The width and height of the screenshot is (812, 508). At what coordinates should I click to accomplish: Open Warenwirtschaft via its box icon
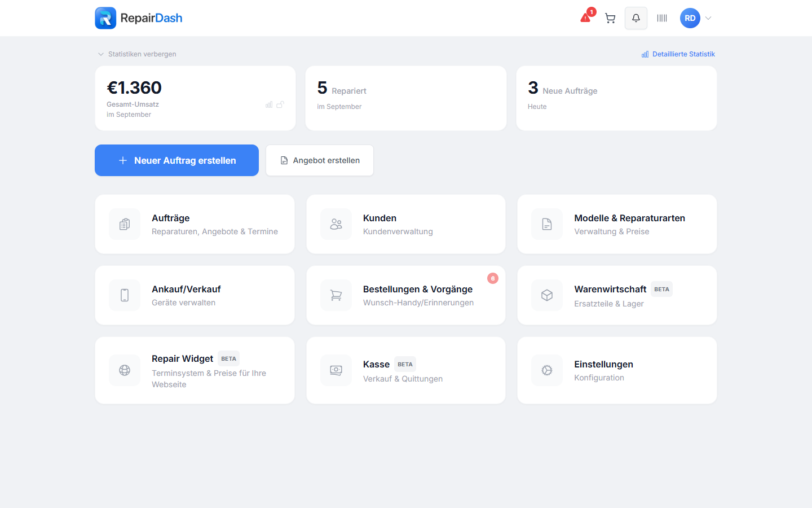click(x=547, y=295)
